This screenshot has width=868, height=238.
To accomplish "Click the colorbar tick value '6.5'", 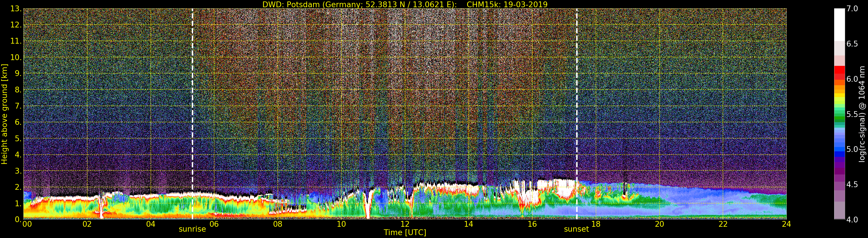I will coord(852,44).
